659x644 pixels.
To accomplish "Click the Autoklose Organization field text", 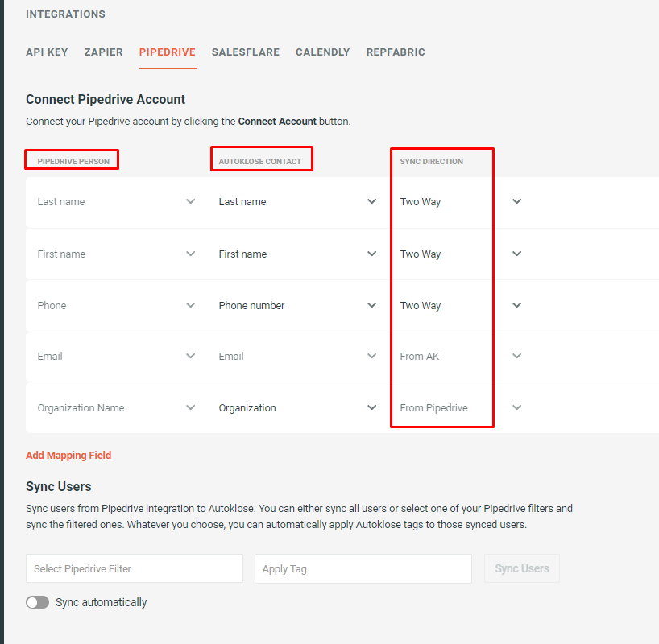I will 247,408.
